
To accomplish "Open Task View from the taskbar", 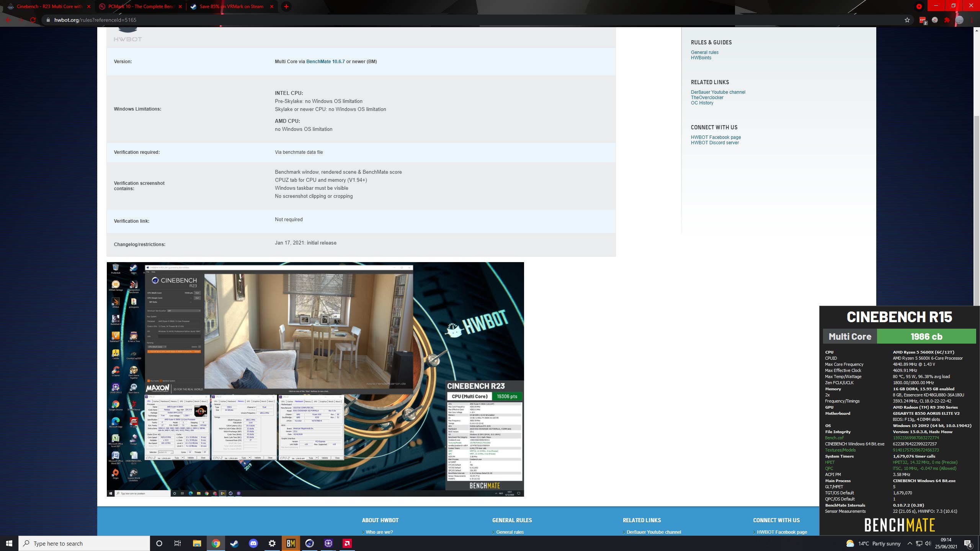I will [x=178, y=543].
